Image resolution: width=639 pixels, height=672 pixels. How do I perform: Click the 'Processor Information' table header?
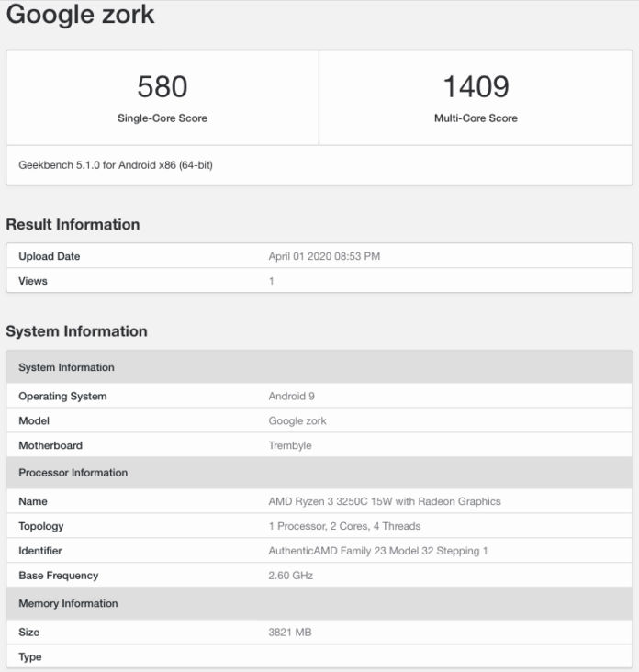(319, 473)
